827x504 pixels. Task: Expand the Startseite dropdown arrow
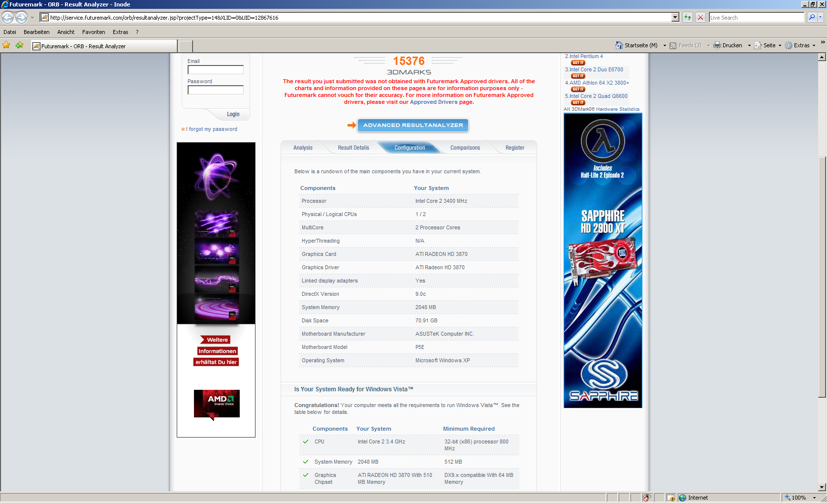click(665, 45)
